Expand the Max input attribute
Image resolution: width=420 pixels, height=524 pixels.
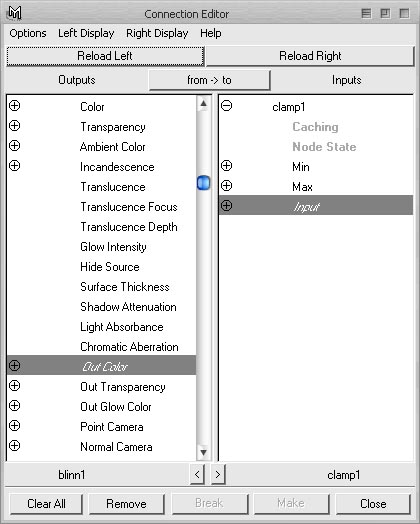pyautogui.click(x=227, y=186)
